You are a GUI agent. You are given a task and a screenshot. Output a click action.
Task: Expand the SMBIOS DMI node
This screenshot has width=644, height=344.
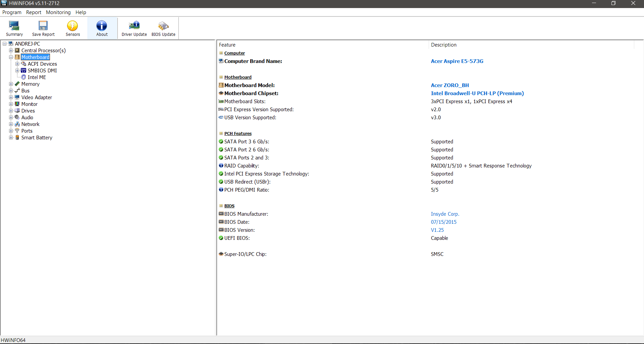(17, 70)
